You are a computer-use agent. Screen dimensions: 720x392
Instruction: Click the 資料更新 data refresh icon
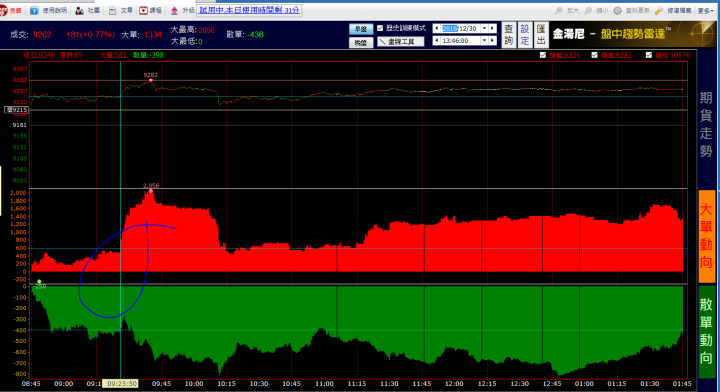(618, 10)
